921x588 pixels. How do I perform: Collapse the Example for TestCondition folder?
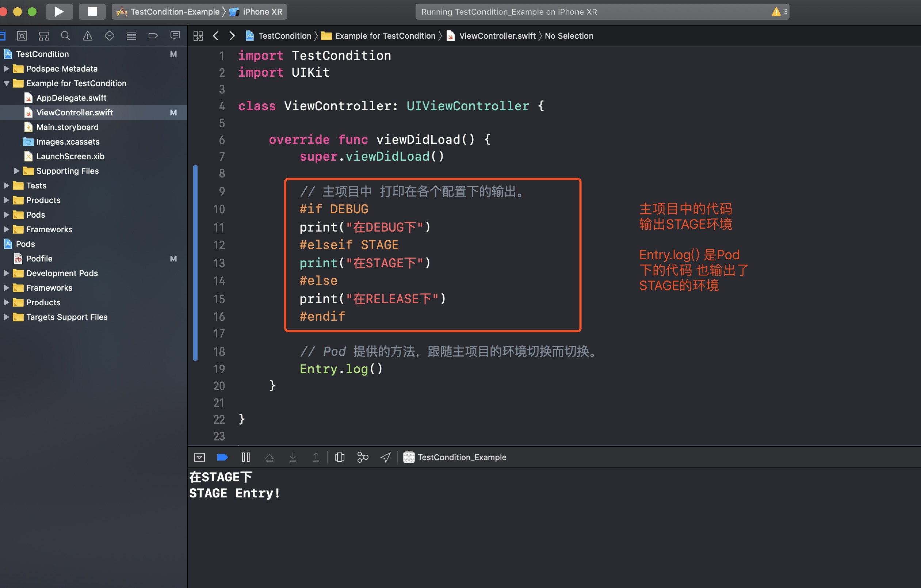pos(7,83)
